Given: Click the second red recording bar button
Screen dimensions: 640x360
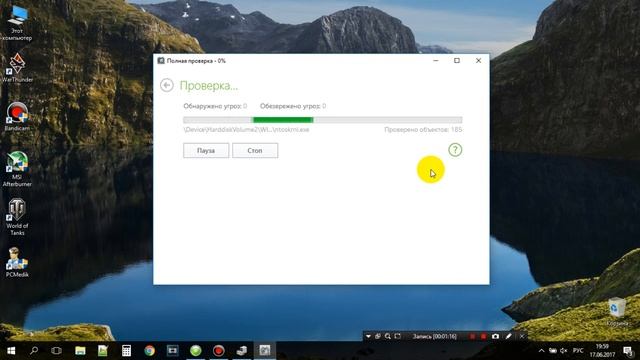Looking at the screenshot, I should coord(484,336).
